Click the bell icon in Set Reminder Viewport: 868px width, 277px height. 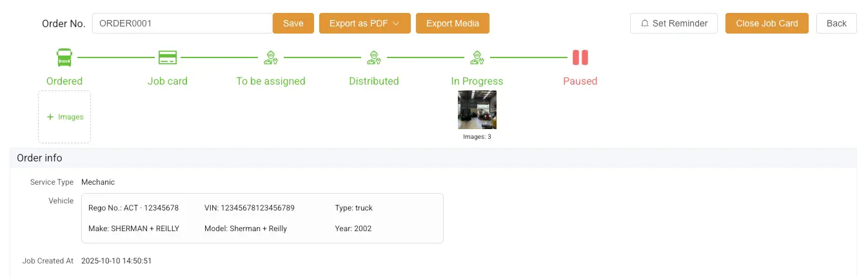tap(645, 23)
